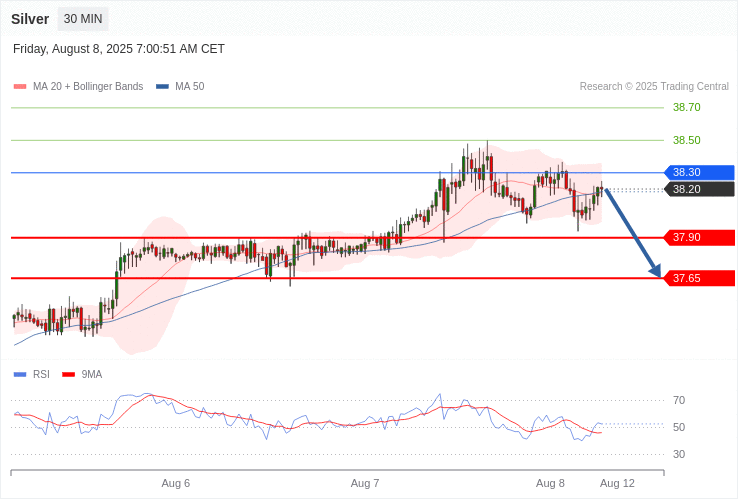Click the Aug 6 date axis label
The width and height of the screenshot is (738, 500).
[x=176, y=484]
